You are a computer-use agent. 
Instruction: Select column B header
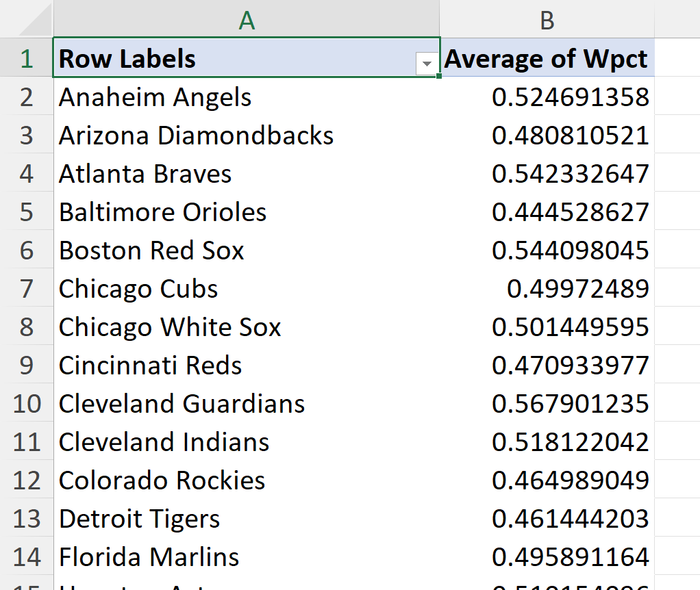pyautogui.click(x=547, y=21)
